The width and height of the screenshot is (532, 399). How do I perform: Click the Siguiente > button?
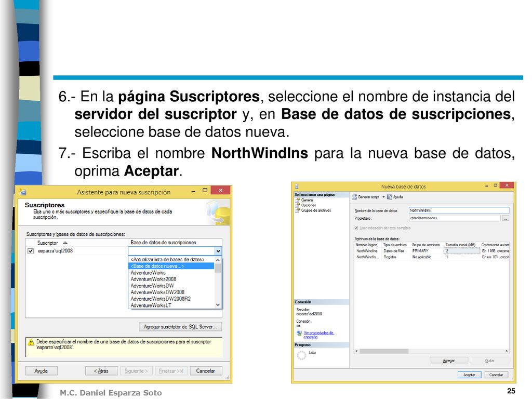pyautogui.click(x=136, y=371)
